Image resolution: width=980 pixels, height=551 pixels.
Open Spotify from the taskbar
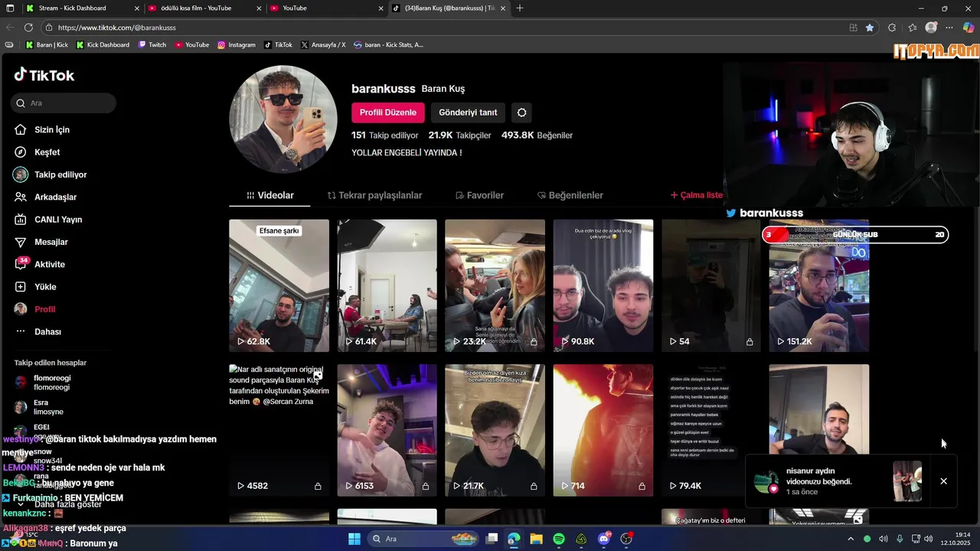(x=559, y=539)
